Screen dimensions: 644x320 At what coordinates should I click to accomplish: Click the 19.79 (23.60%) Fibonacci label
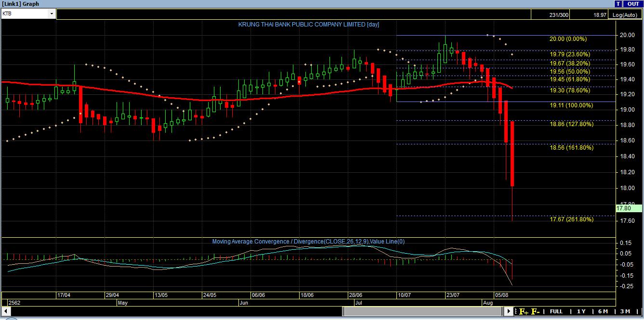pyautogui.click(x=569, y=54)
